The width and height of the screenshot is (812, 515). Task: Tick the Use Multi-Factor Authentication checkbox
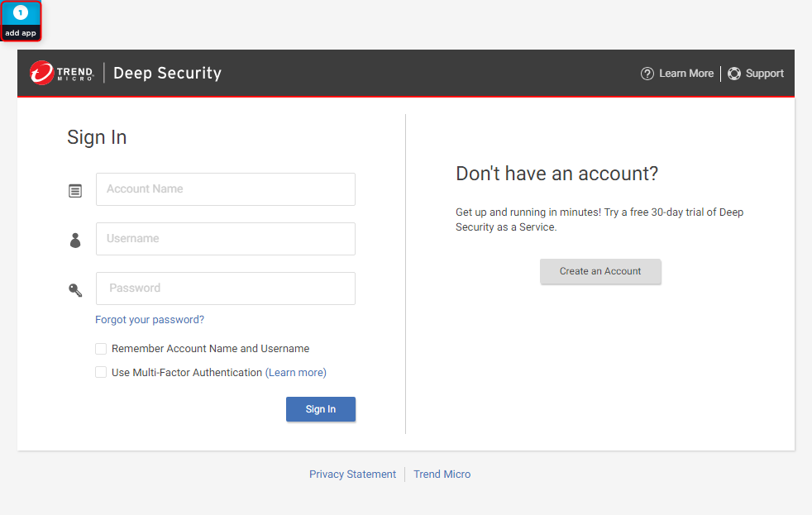tap(101, 372)
